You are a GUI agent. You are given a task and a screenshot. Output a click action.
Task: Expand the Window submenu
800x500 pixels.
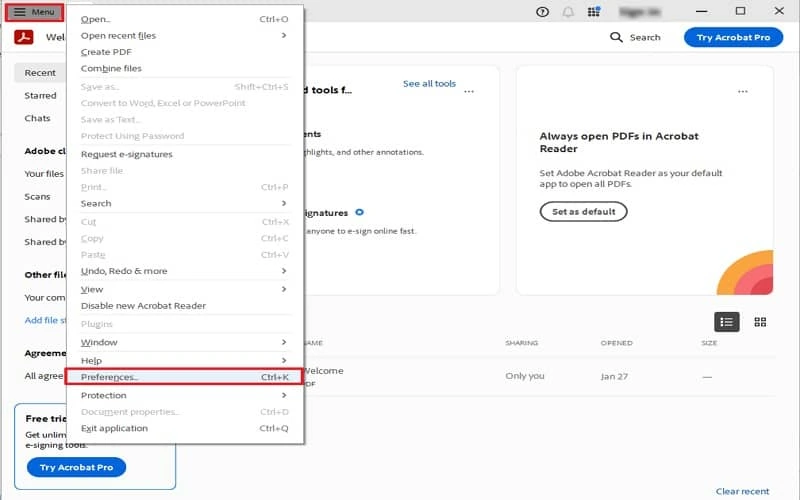(x=184, y=342)
